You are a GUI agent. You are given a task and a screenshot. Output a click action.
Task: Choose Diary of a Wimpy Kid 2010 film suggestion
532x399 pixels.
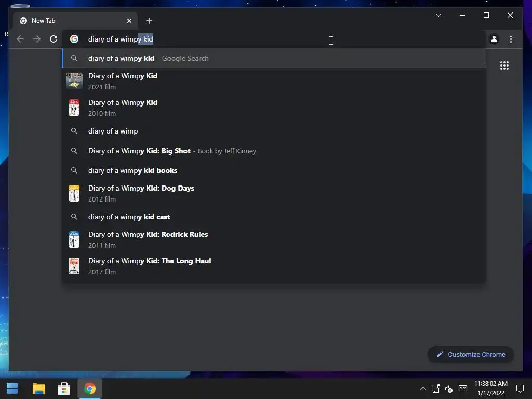(274, 108)
